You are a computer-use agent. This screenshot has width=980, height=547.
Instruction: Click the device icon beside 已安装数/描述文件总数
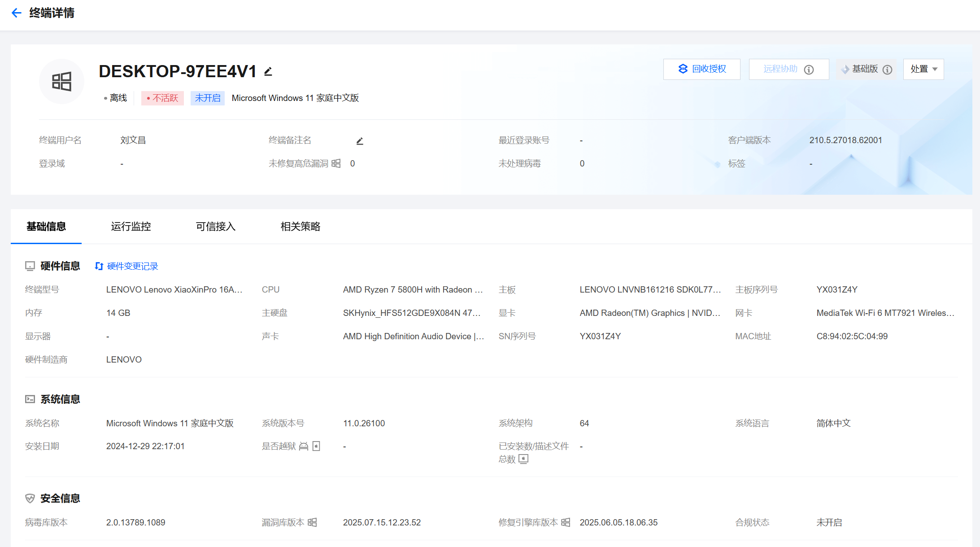[x=523, y=459]
